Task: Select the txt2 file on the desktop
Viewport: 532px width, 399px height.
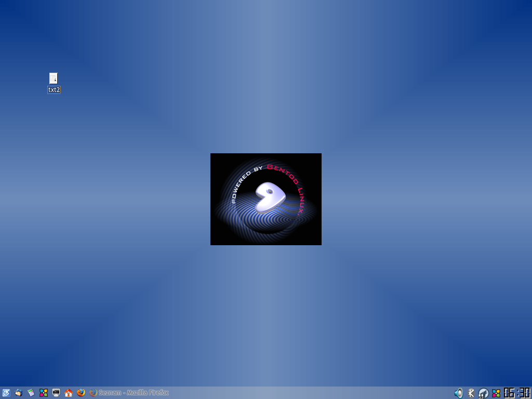Action: 54,83
